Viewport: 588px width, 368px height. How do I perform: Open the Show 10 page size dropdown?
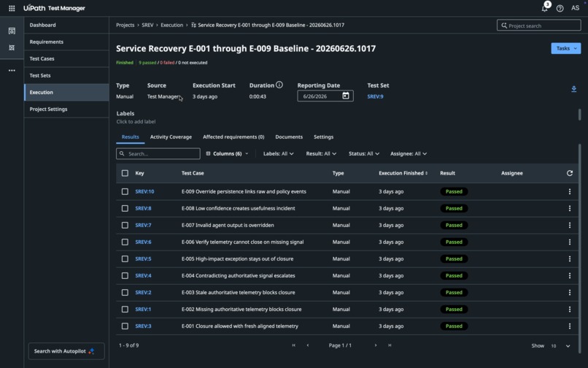[x=560, y=346]
